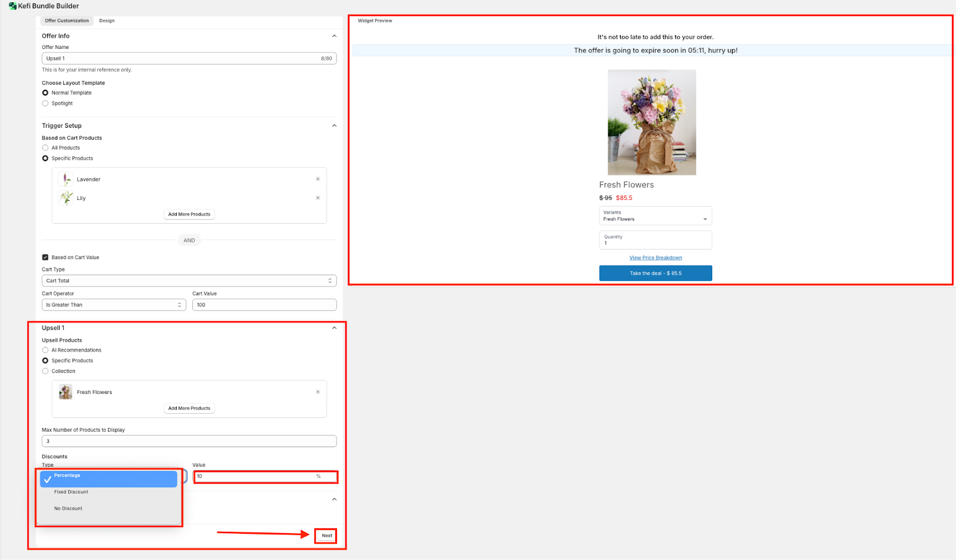
Task: Choose AI Recommendations for upsell products
Action: pos(45,350)
